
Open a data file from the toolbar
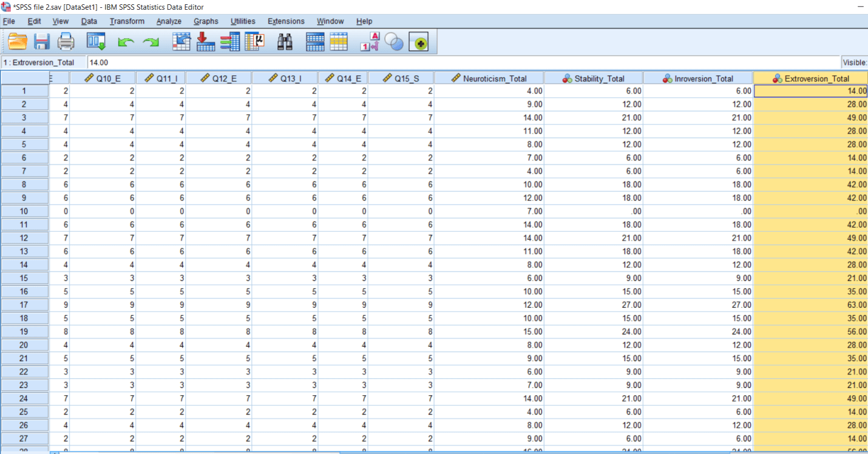pos(16,41)
